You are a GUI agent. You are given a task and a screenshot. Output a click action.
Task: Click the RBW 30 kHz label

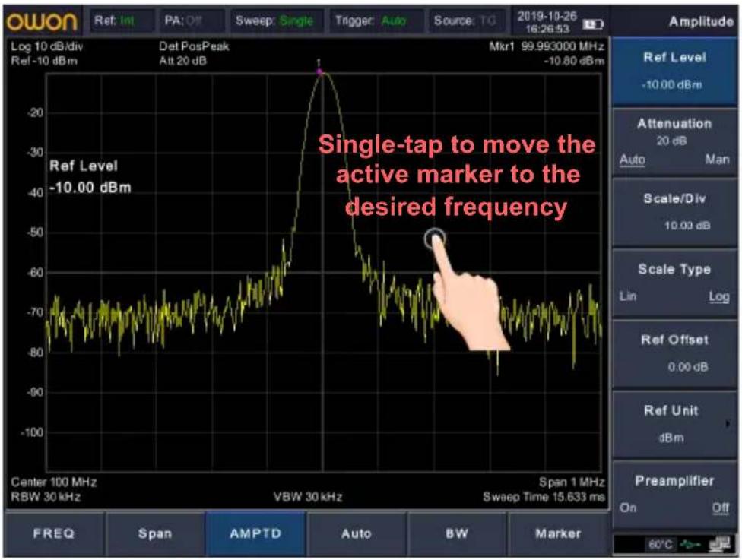(46, 497)
